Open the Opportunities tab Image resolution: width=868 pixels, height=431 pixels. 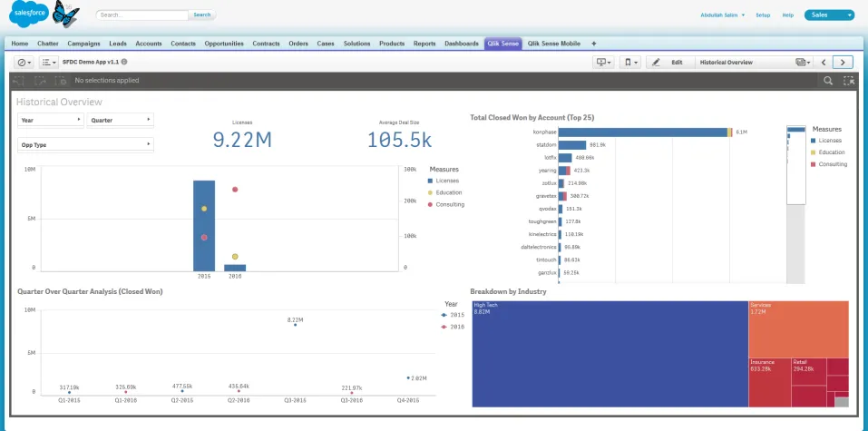coord(224,44)
